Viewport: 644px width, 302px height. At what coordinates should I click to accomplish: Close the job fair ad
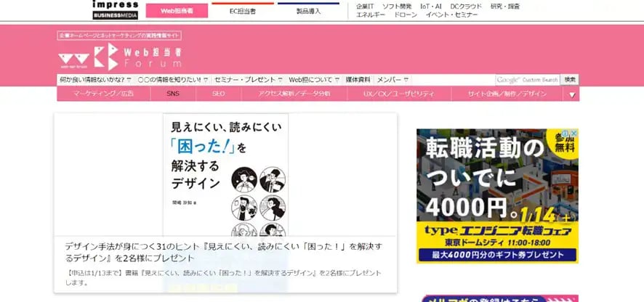(574, 133)
